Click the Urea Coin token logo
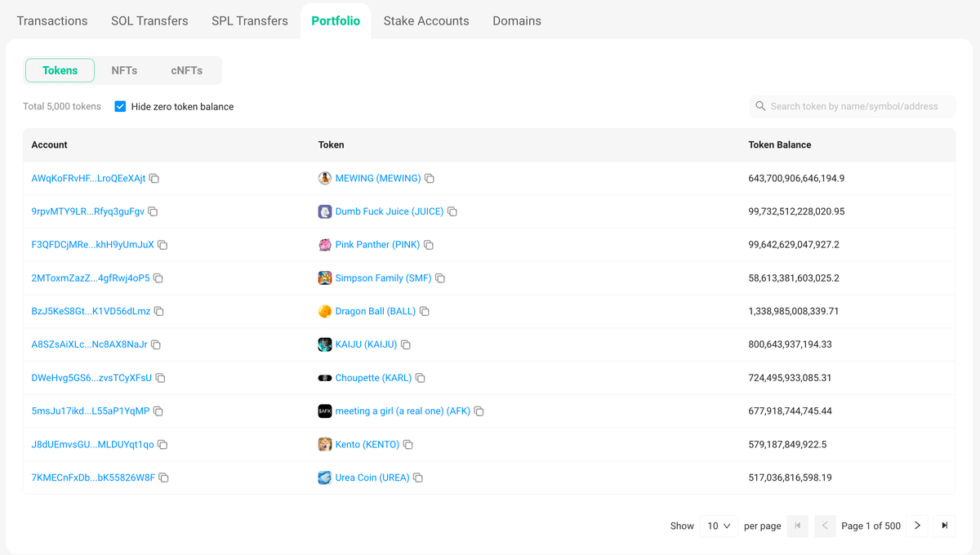 pos(324,477)
